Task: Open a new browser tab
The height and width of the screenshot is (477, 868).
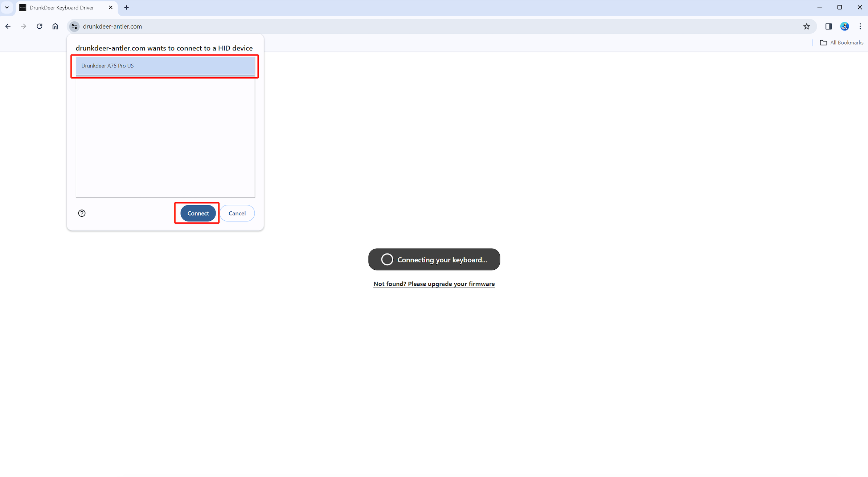Action: 127,7
